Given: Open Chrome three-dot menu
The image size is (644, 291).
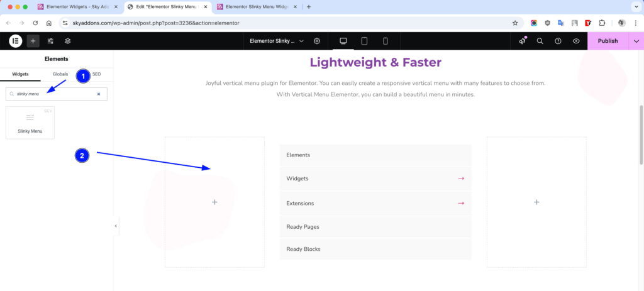Looking at the screenshot, I should coord(635,23).
